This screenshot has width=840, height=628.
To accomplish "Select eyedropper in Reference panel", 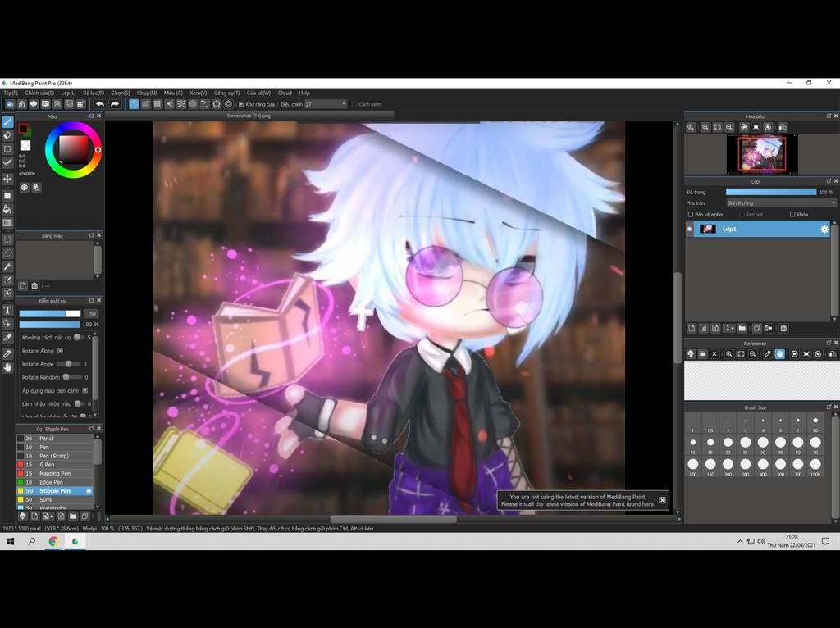I will [x=768, y=354].
